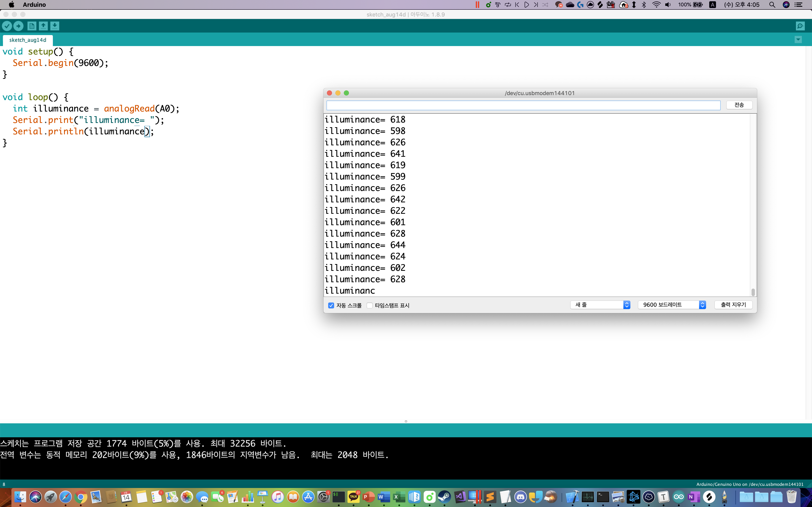The width and height of the screenshot is (812, 507).
Task: Open the 새 줄 line ending dropdown
Action: 600,304
